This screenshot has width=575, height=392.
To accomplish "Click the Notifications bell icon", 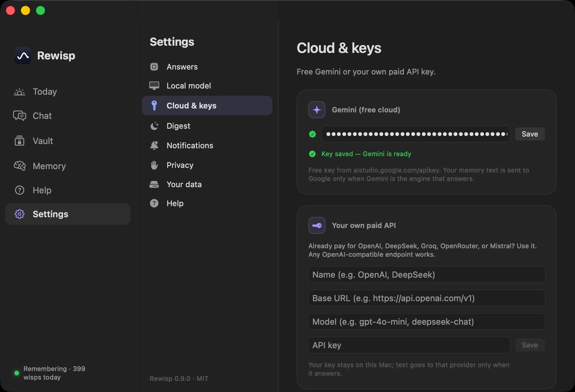I will (x=154, y=145).
